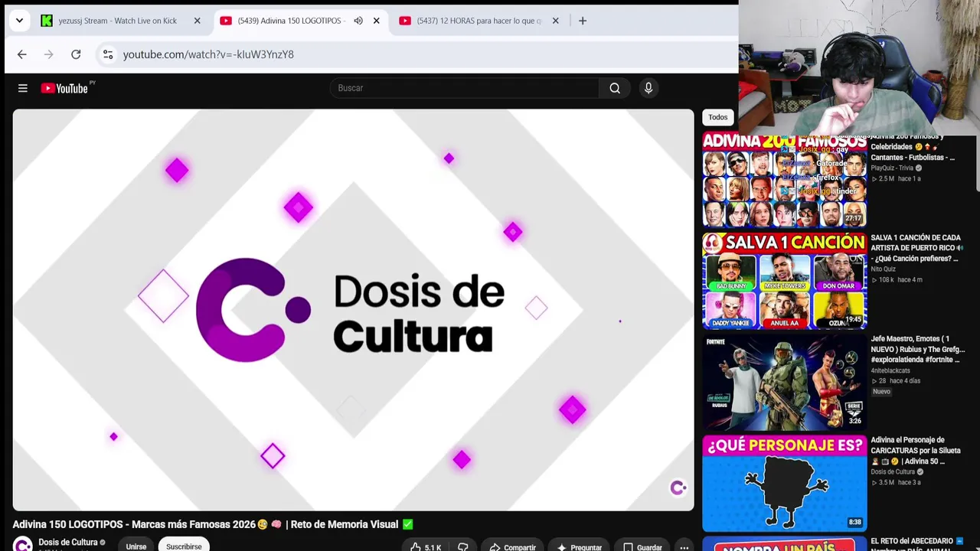Click the magnifying glass search button
The image size is (980, 551).
(x=615, y=88)
